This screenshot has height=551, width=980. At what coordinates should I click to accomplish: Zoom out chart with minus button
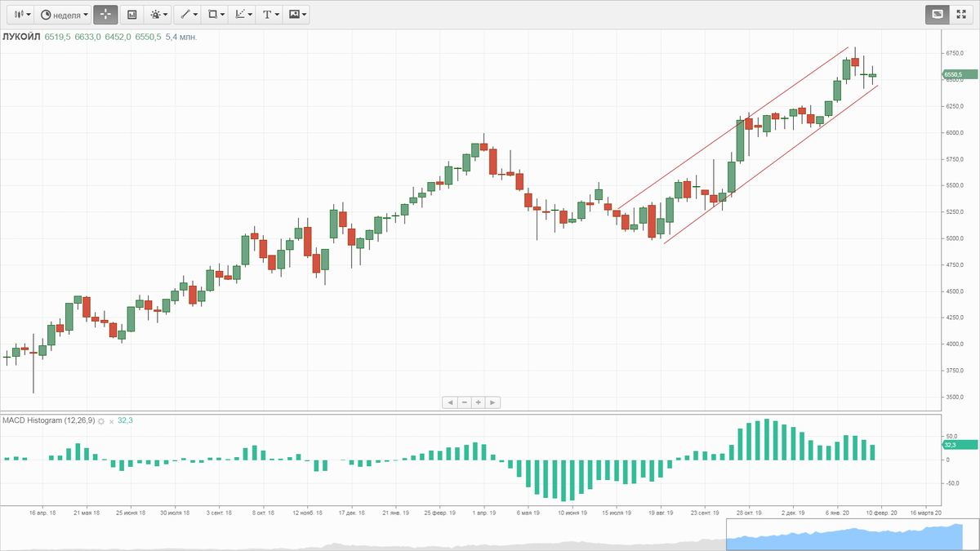(x=464, y=402)
